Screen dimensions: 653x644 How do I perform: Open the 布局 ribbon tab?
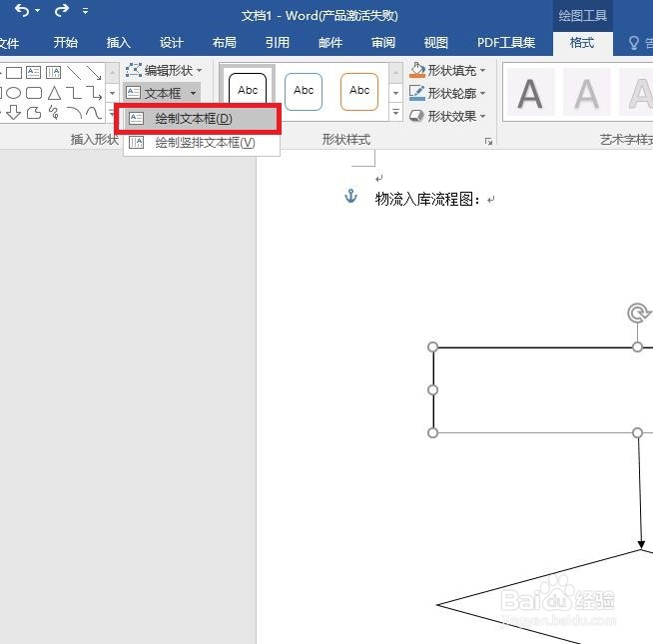point(225,43)
